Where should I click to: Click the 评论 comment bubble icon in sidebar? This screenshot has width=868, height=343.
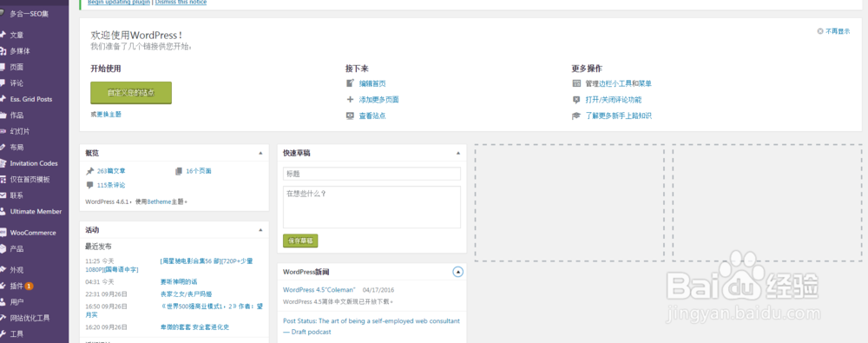click(x=3, y=83)
